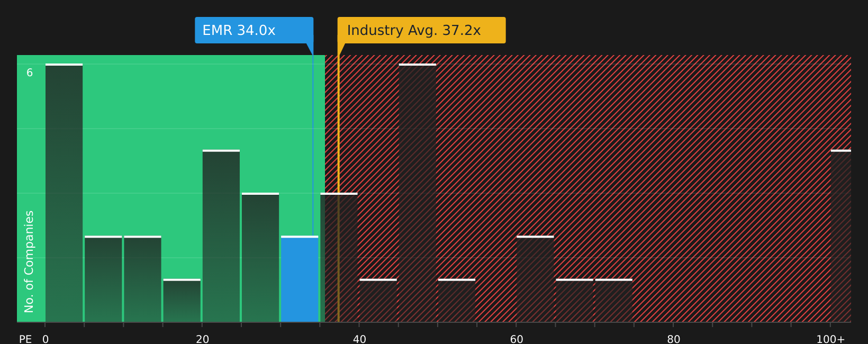This screenshot has height=344, width=868.
Task: Choose the bar for PE 20–25
Action: tap(221, 236)
